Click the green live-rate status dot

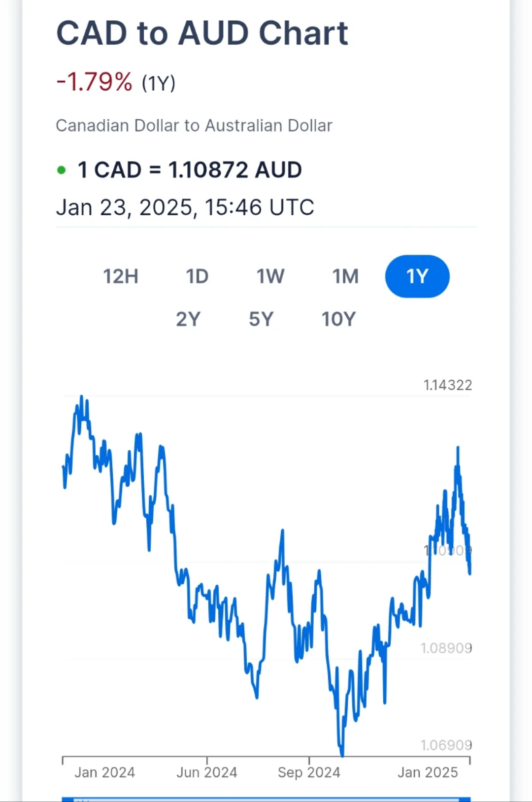click(62, 170)
